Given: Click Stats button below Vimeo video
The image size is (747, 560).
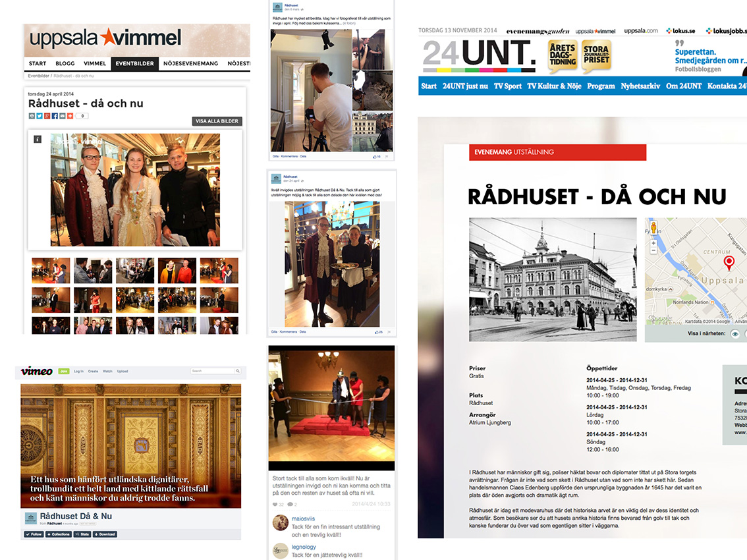Looking at the screenshot, I should point(82,534).
